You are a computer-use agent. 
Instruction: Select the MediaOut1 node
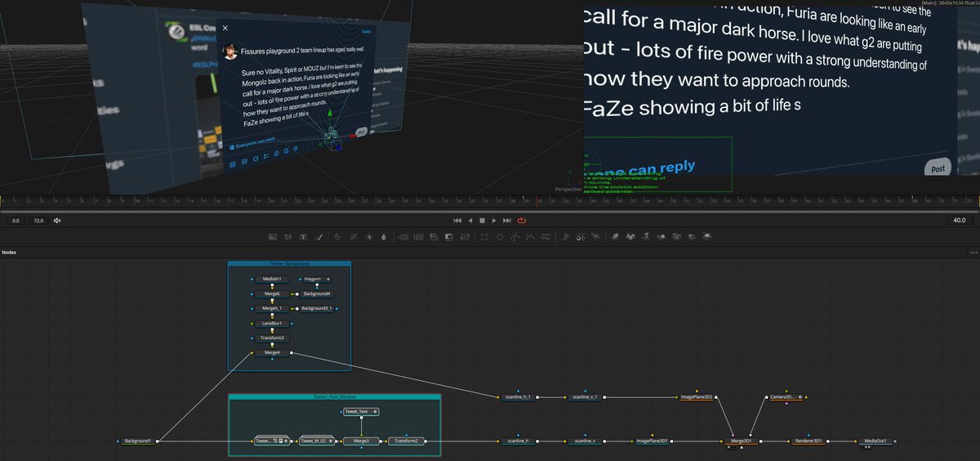tap(875, 441)
